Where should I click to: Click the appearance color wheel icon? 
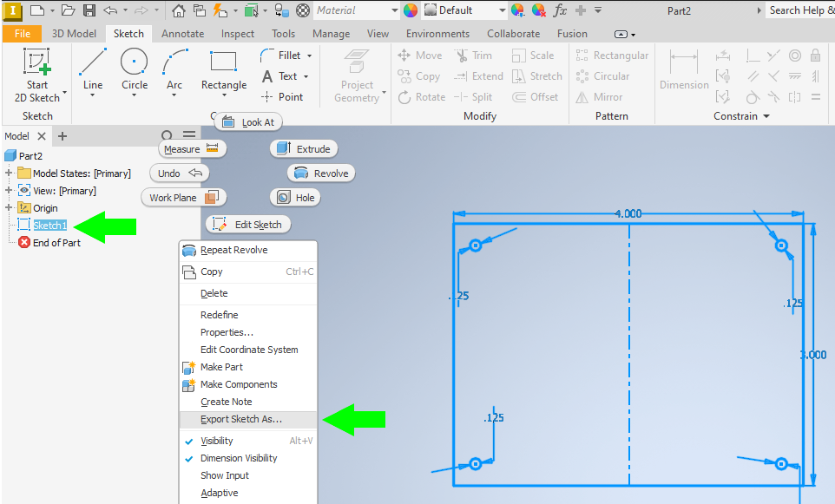coord(411,10)
